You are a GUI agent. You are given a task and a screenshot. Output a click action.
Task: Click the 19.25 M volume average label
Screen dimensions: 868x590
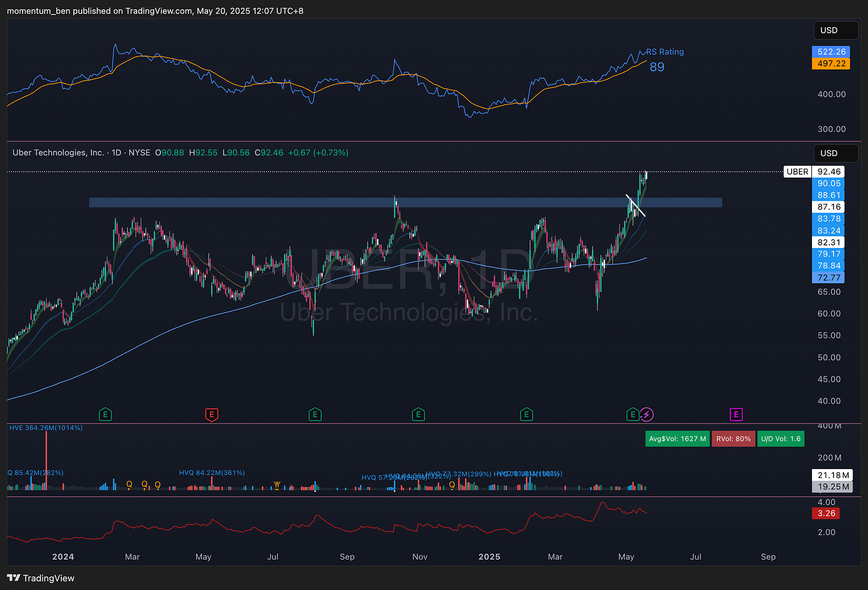click(x=833, y=487)
